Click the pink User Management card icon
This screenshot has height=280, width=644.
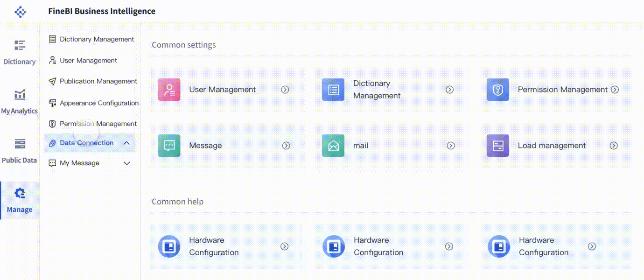pyautogui.click(x=169, y=90)
